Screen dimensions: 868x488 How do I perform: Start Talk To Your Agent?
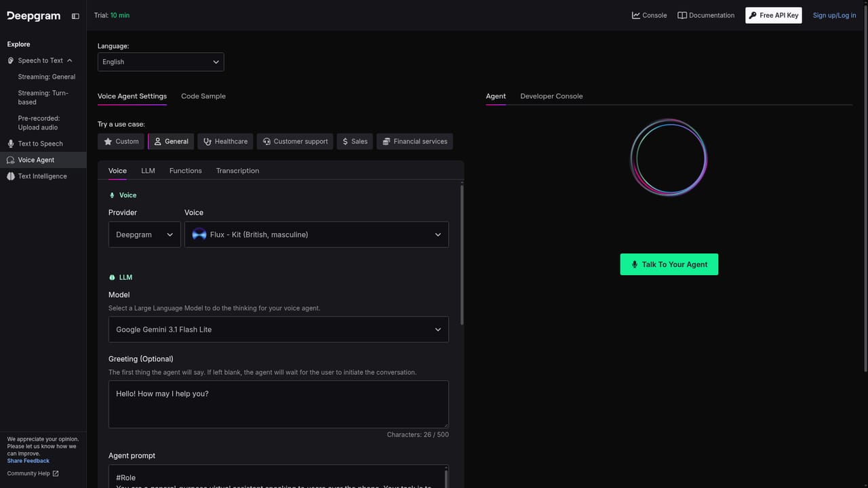(x=669, y=264)
